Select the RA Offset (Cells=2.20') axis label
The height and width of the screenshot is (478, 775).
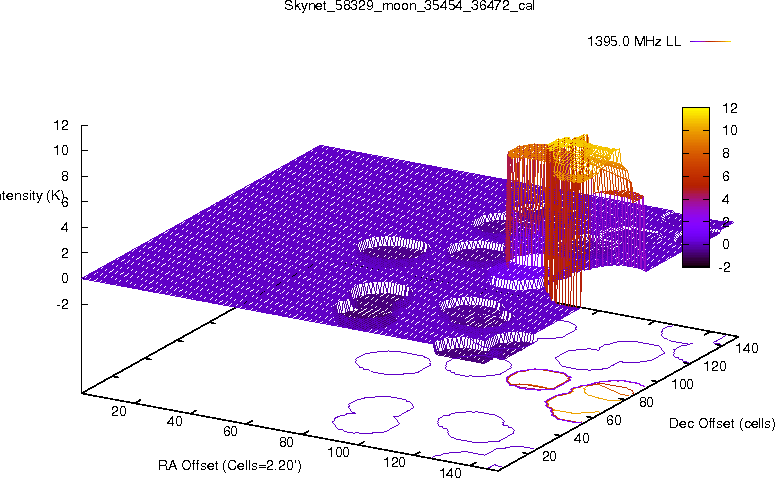[x=230, y=465]
